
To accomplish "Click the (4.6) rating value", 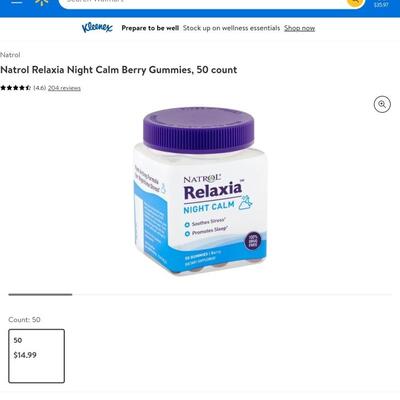I will [40, 88].
